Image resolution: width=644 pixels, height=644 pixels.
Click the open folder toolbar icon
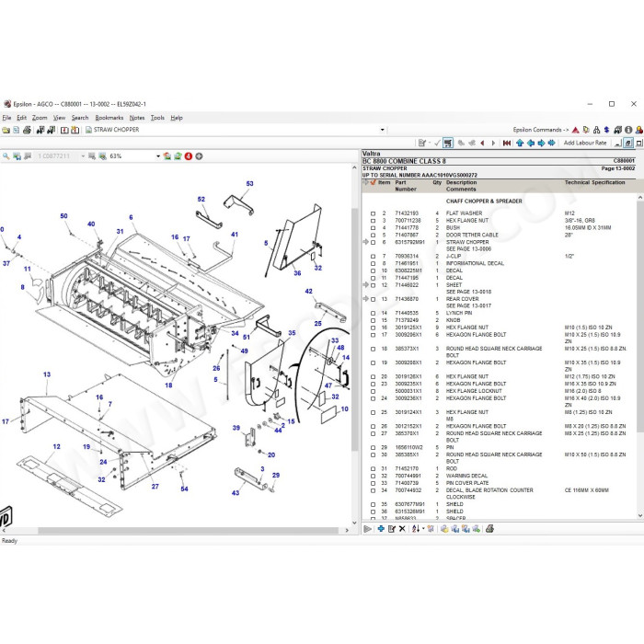pos(6,131)
